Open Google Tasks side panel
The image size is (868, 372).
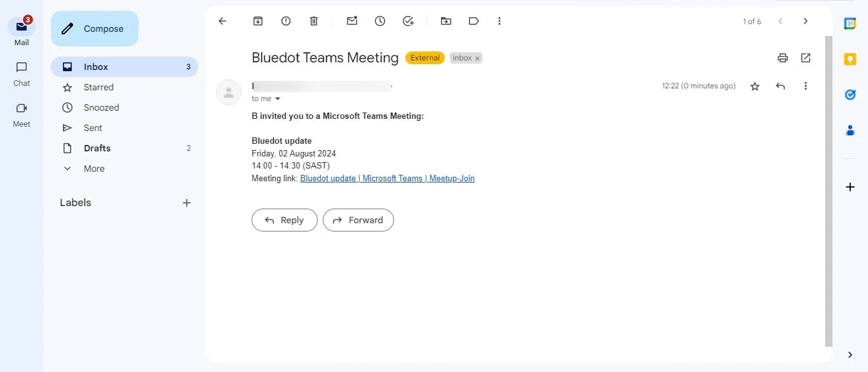850,95
